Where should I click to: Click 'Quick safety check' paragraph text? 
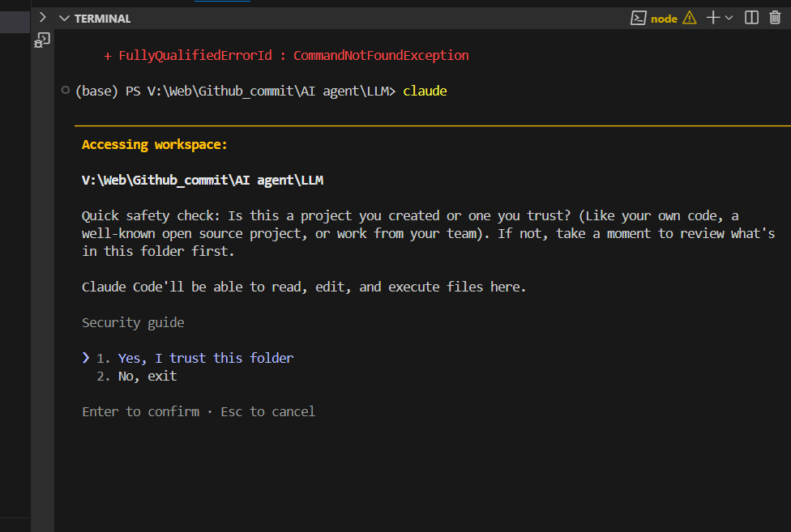coord(428,233)
